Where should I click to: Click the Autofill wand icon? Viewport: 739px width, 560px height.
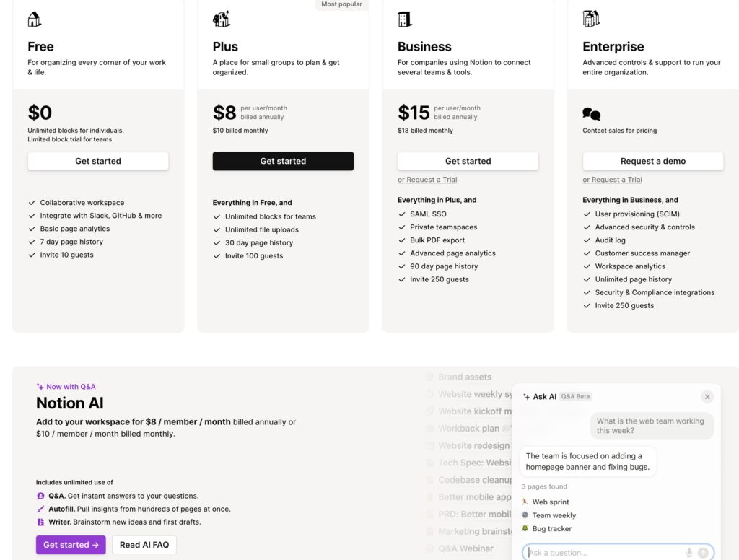(40, 509)
